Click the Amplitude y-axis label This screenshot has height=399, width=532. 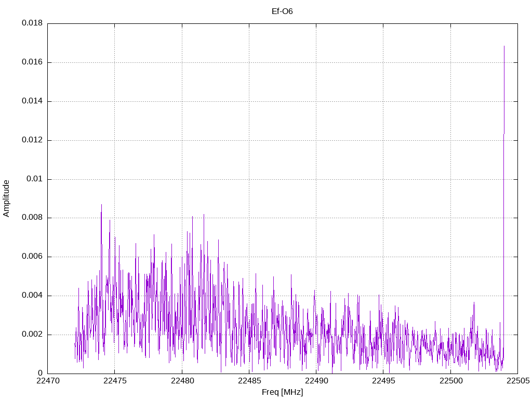pyautogui.click(x=6, y=198)
